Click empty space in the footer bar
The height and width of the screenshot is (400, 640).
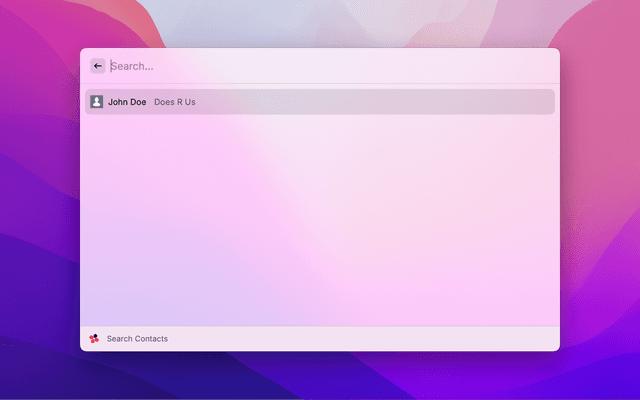(x=400, y=339)
